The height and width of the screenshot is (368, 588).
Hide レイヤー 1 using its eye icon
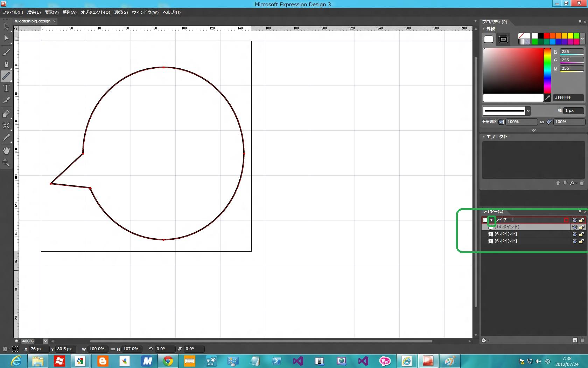pos(574,220)
